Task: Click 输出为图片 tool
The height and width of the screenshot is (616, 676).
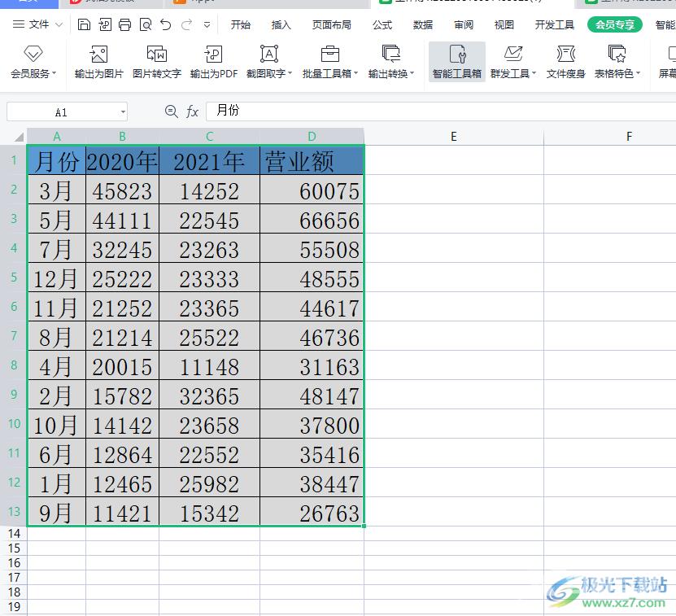Action: (98, 62)
